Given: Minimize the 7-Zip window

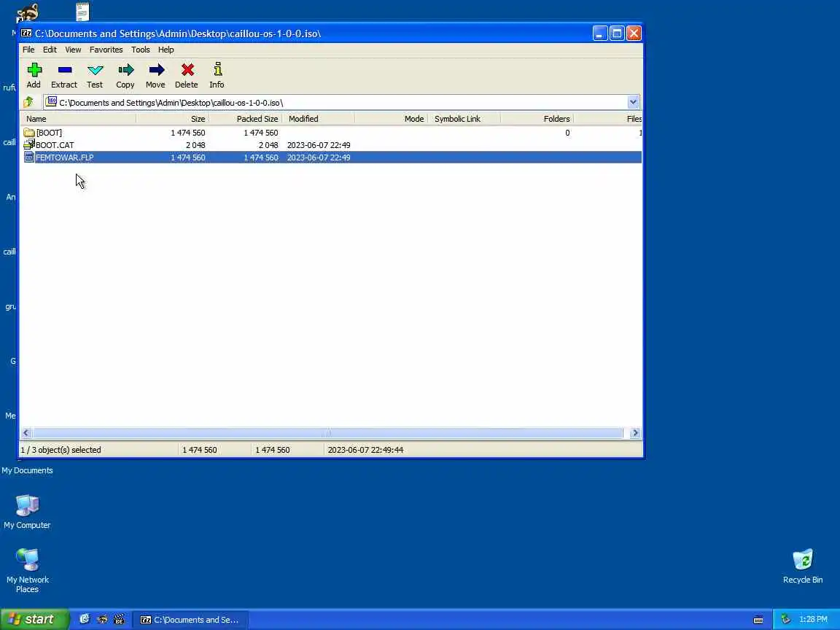Looking at the screenshot, I should coord(599,34).
